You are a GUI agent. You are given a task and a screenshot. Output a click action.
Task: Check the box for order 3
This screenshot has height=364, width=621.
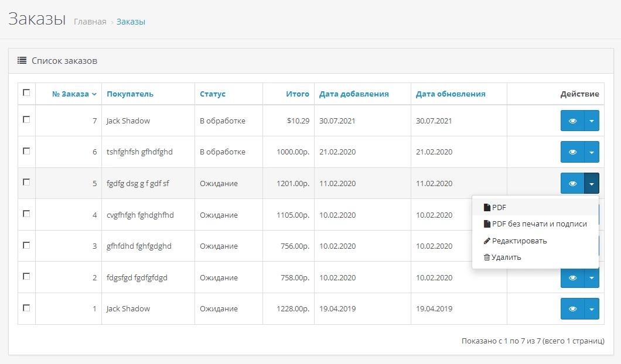26,245
